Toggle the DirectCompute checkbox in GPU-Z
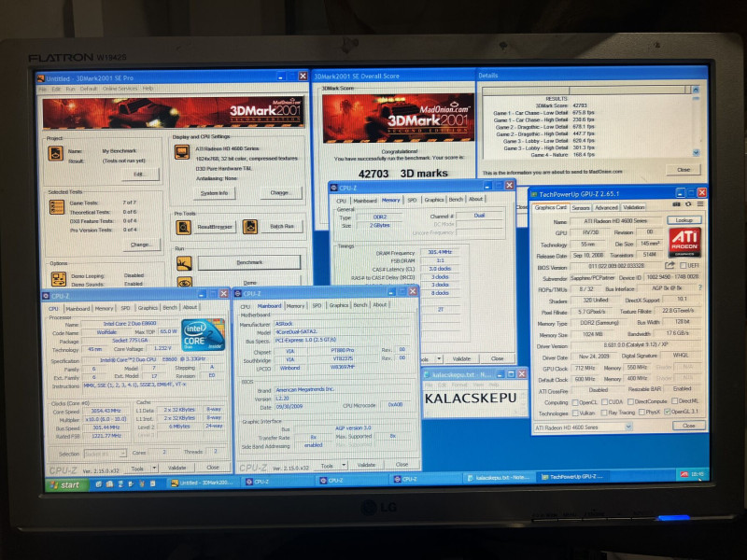The height and width of the screenshot is (560, 747). pyautogui.click(x=630, y=402)
